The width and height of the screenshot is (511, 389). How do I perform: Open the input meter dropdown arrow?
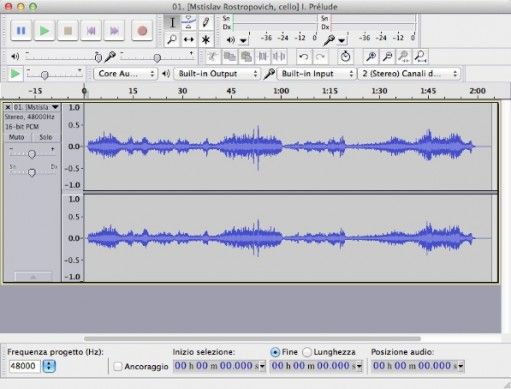[342, 40]
